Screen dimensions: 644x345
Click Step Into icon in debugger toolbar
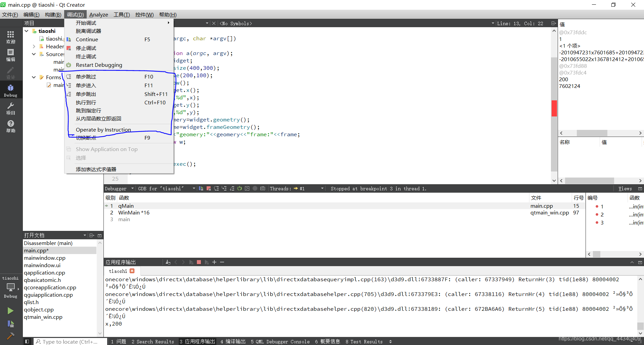click(224, 189)
